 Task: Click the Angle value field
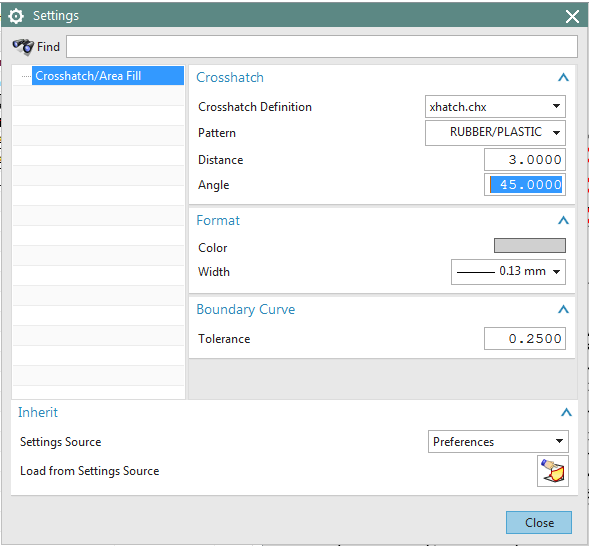coord(525,184)
